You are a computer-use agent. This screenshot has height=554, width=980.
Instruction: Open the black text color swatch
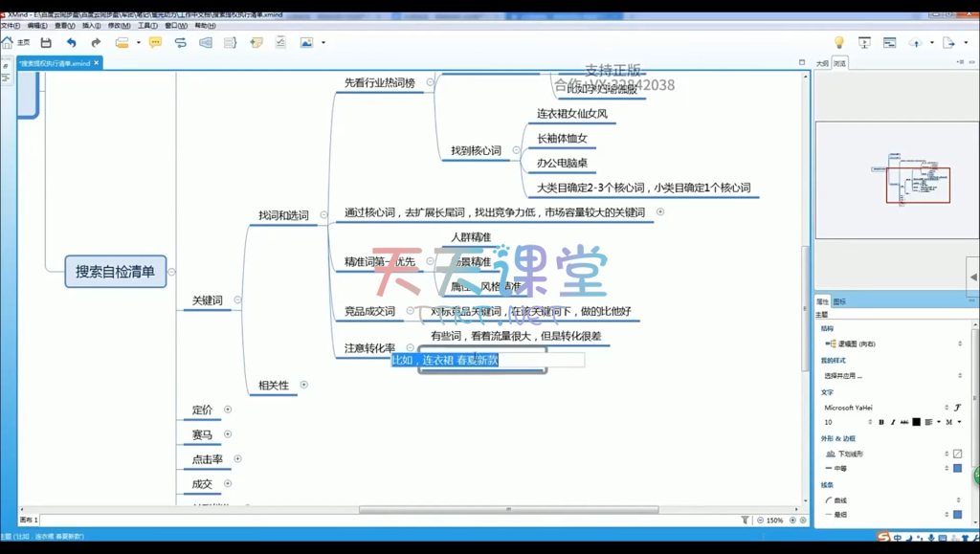pyautogui.click(x=916, y=422)
